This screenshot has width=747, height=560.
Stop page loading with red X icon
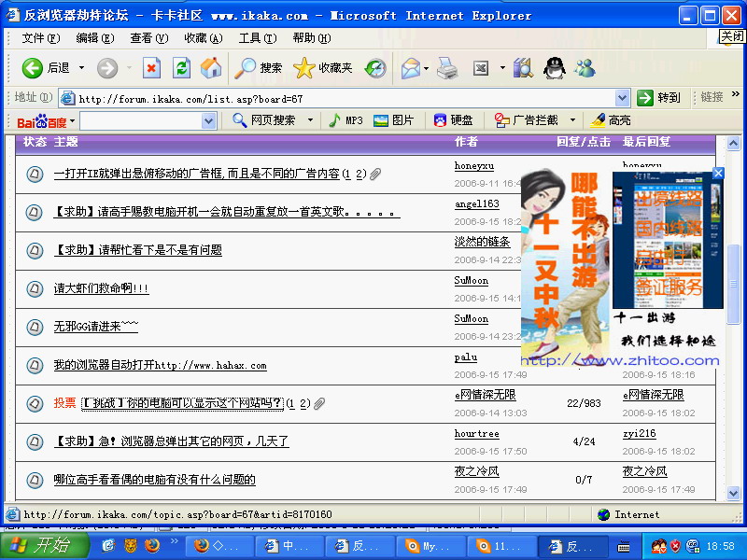click(151, 68)
